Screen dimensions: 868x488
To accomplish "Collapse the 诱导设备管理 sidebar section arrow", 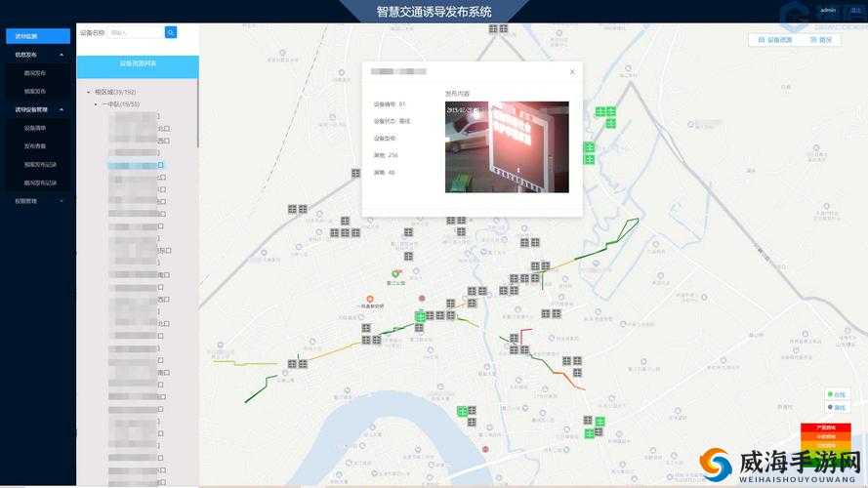I will click(x=62, y=109).
